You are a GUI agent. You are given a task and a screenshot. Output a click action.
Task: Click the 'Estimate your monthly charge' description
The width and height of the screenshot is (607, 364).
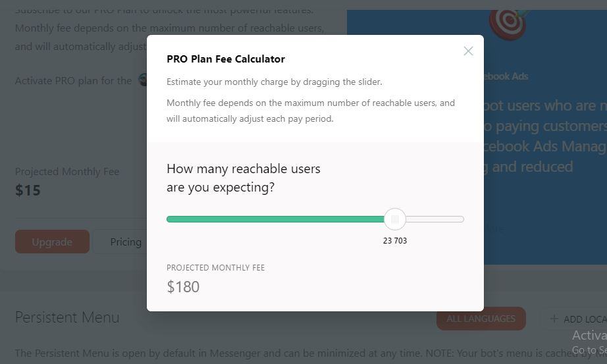(x=274, y=82)
